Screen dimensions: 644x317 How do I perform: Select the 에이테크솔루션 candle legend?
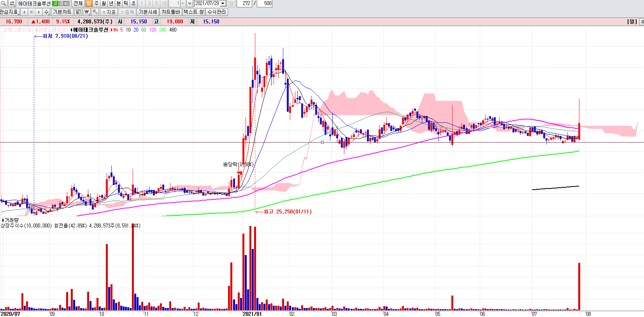click(x=90, y=30)
